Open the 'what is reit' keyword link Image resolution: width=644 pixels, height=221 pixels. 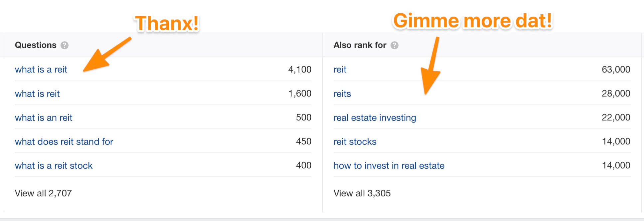pos(37,94)
